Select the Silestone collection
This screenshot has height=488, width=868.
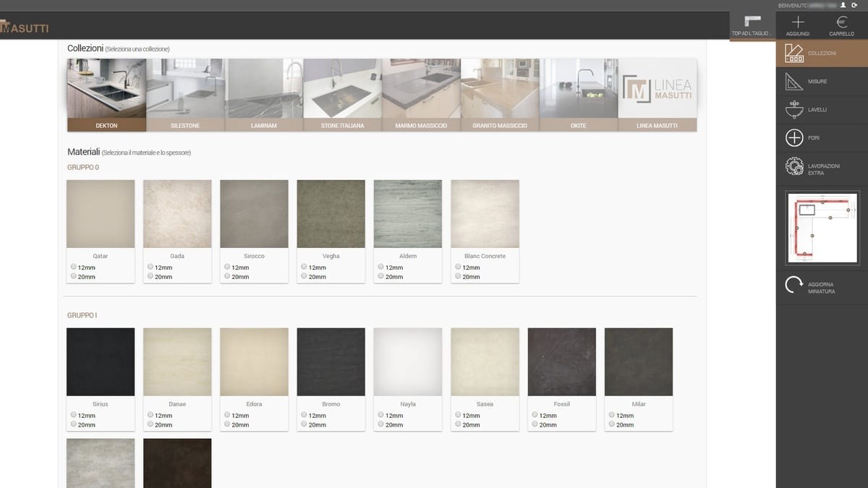click(185, 95)
